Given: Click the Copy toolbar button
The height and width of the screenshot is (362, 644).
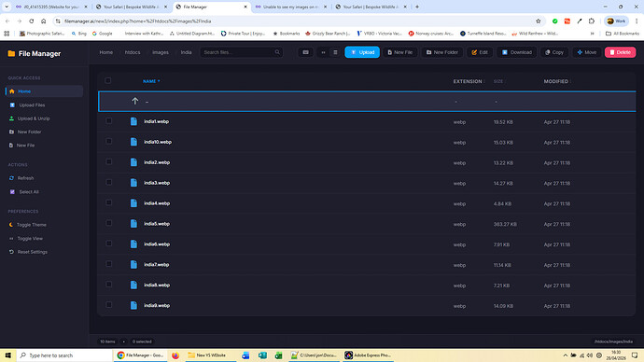Looking at the screenshot, I should (x=554, y=52).
